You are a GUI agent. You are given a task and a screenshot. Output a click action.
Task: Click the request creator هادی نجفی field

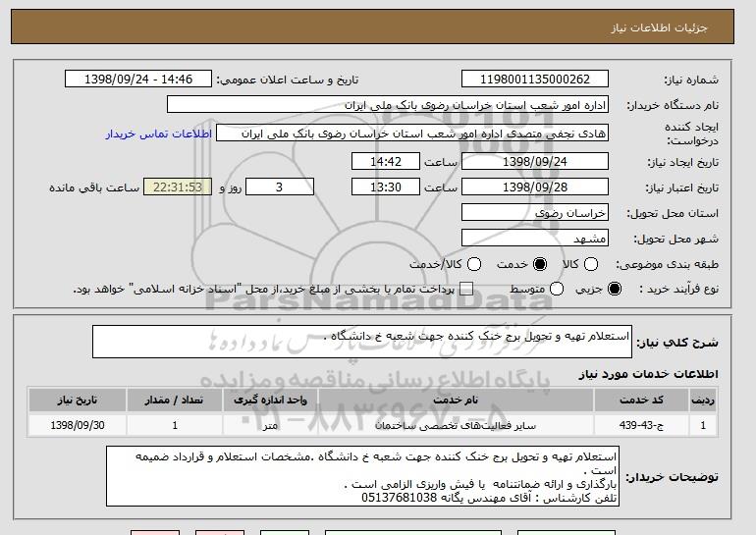(412, 134)
